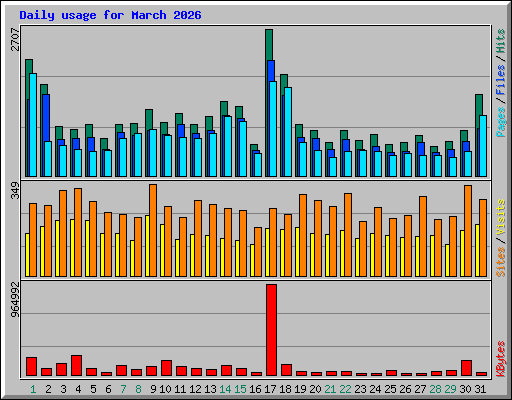Screen dimensions: 512x400
Task: Click the orange Visits bar for day 30
Action: pos(468,231)
